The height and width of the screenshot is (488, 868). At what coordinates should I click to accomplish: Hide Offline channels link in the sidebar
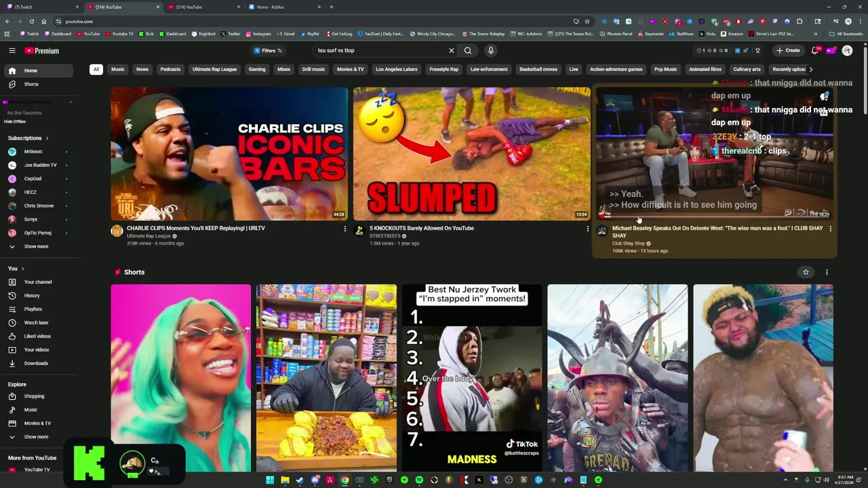click(x=15, y=121)
